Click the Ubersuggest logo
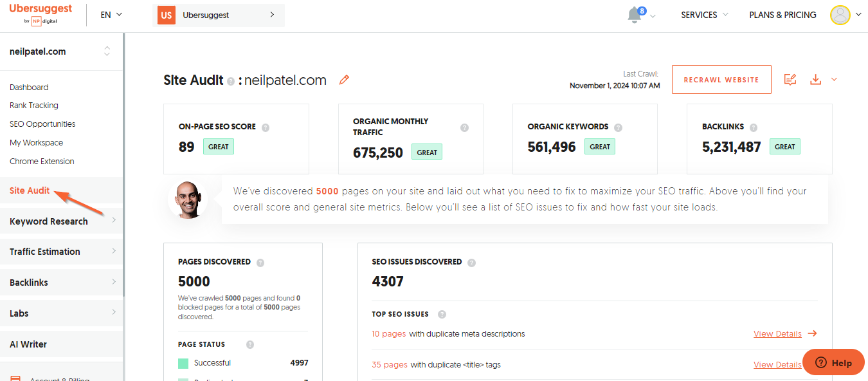This screenshot has width=868, height=381. (41, 14)
